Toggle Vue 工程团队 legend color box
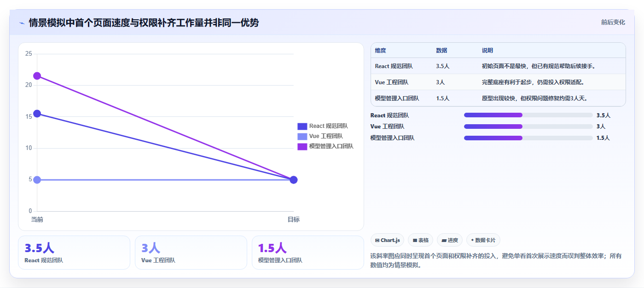The width and height of the screenshot is (644, 288). tap(302, 136)
